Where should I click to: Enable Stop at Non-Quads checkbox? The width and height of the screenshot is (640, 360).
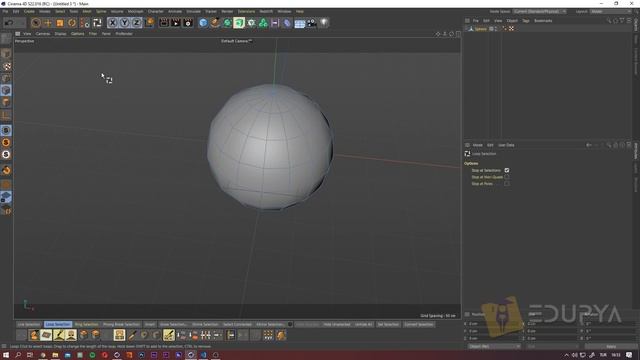[x=507, y=177]
